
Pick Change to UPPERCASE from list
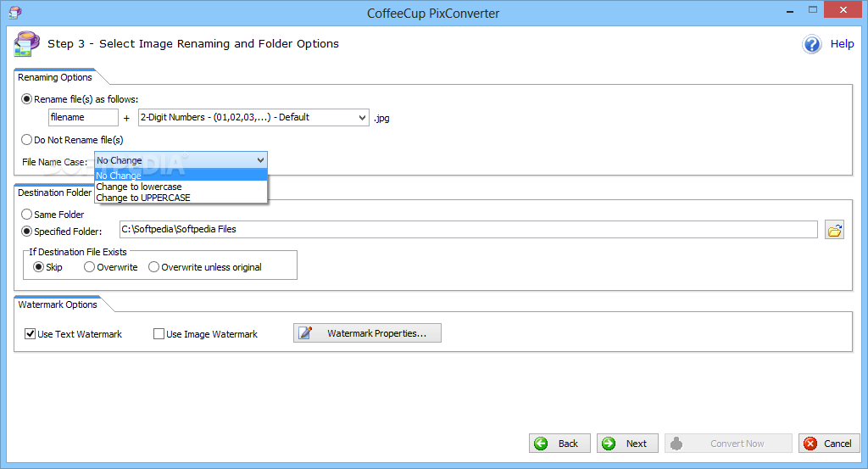click(x=181, y=198)
